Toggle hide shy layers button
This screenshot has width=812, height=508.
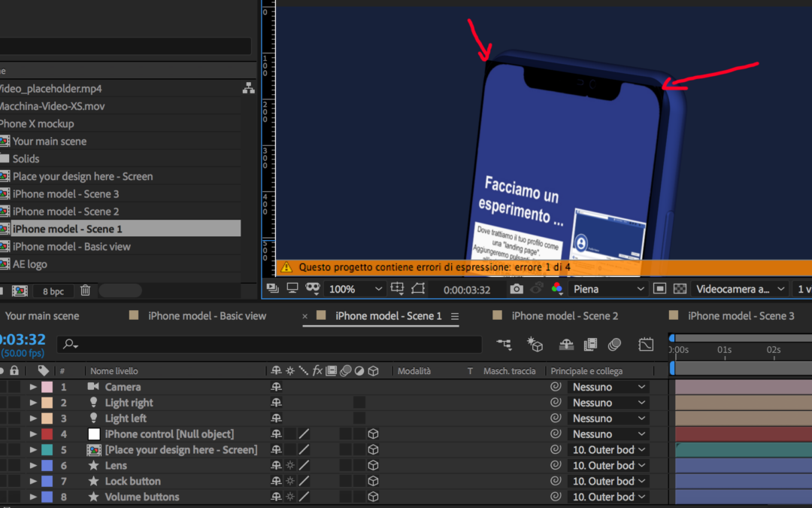coord(566,344)
